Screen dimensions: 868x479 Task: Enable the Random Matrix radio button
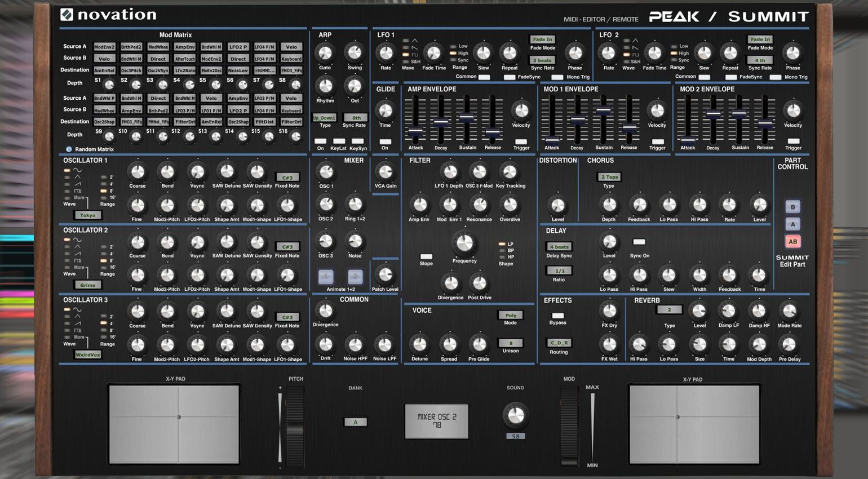tap(69, 149)
